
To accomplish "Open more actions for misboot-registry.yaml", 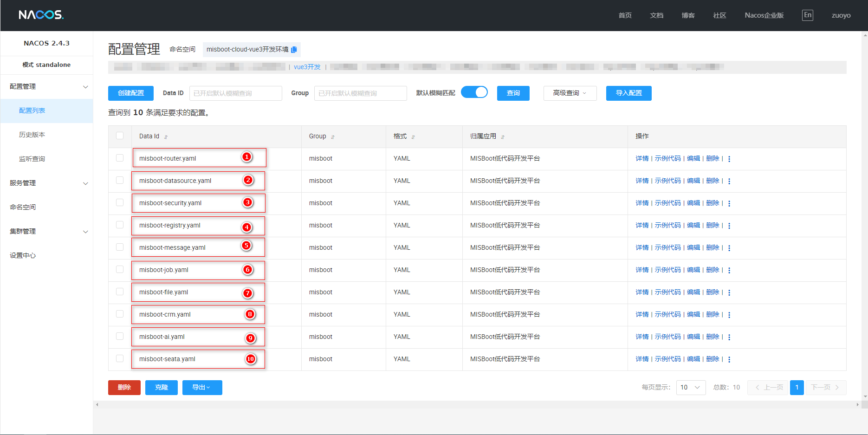I will coord(729,226).
